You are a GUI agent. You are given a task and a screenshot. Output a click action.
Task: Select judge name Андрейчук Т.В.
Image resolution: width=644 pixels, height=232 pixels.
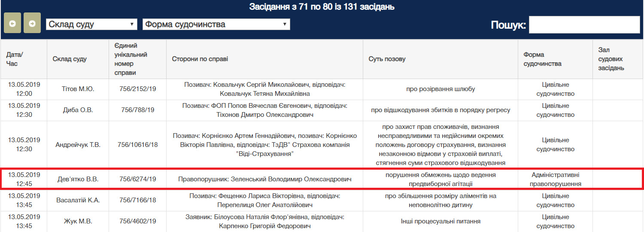(78, 145)
